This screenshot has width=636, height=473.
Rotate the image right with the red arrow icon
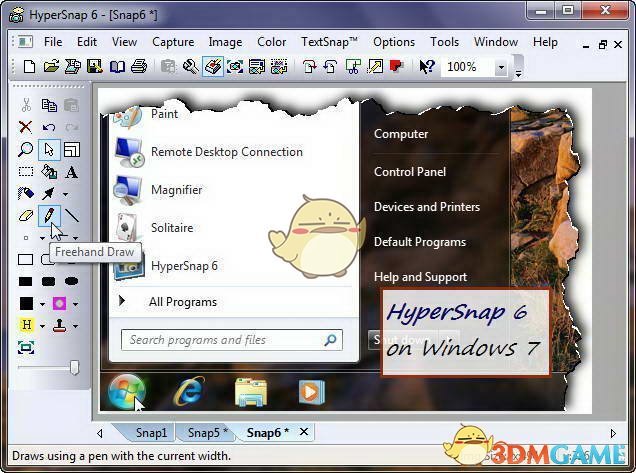(309, 66)
